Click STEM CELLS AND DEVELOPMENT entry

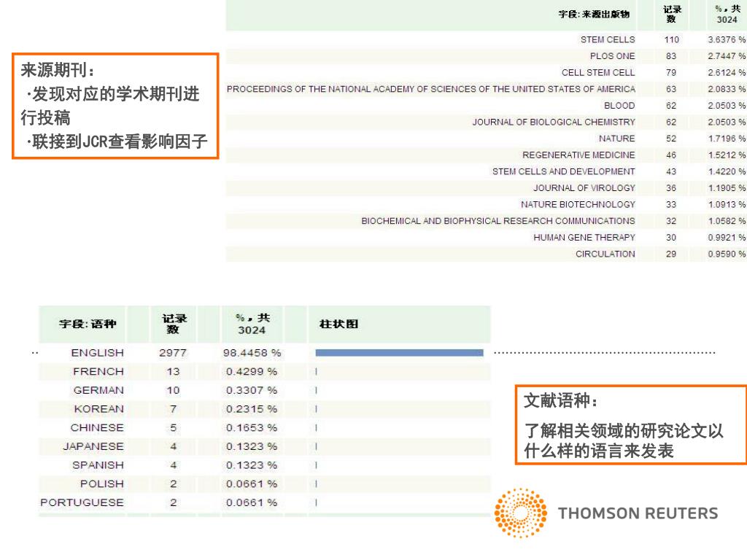tap(564, 171)
